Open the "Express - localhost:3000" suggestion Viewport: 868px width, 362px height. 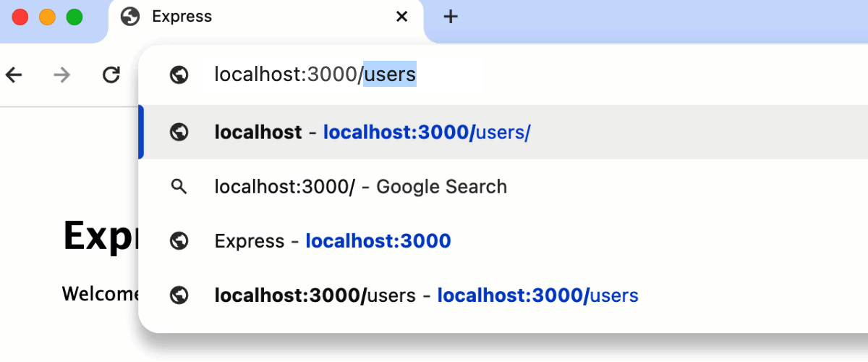(333, 241)
